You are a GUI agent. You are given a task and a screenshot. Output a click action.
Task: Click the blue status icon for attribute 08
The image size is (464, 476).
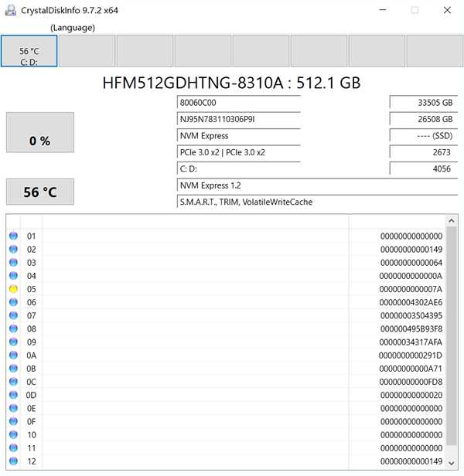(x=13, y=328)
